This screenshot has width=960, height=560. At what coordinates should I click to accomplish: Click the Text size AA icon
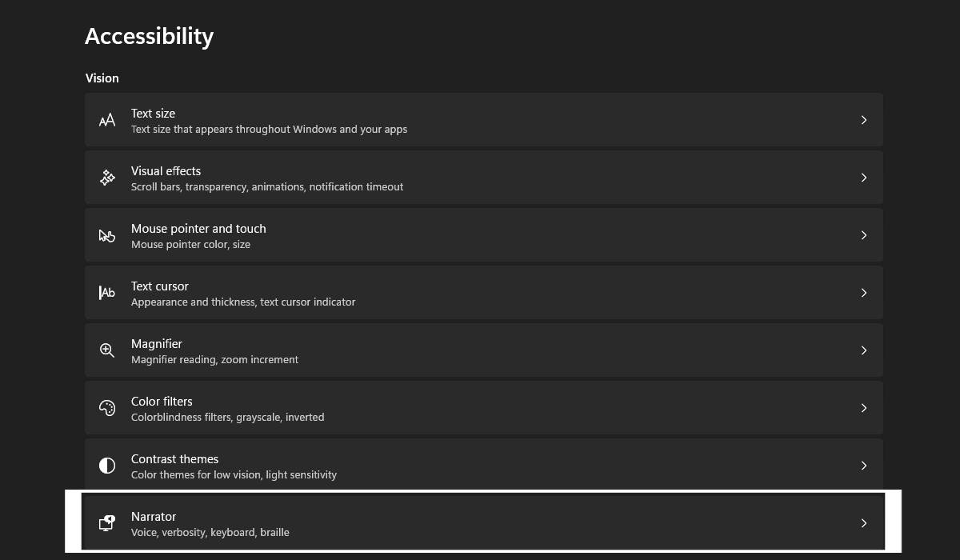coord(107,120)
